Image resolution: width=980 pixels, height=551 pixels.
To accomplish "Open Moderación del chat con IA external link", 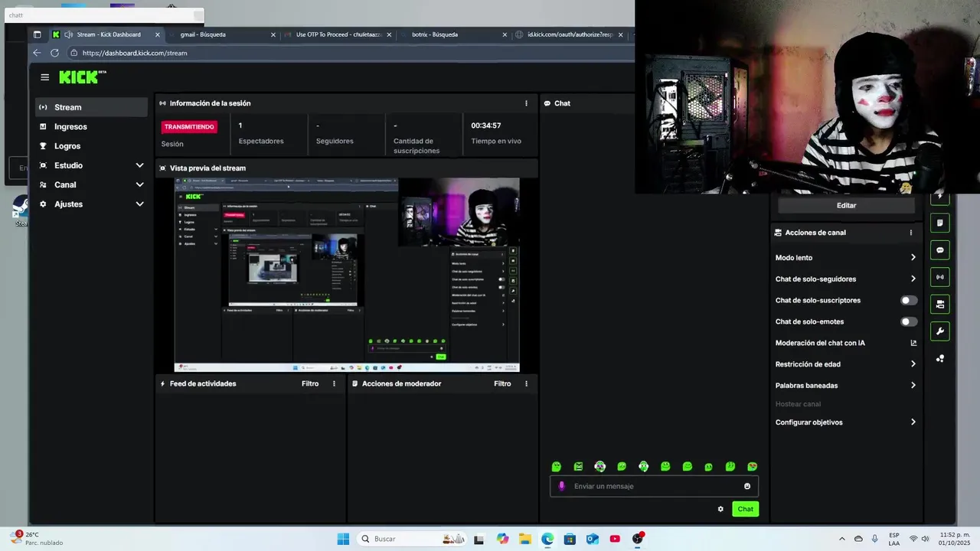I will 913,343.
